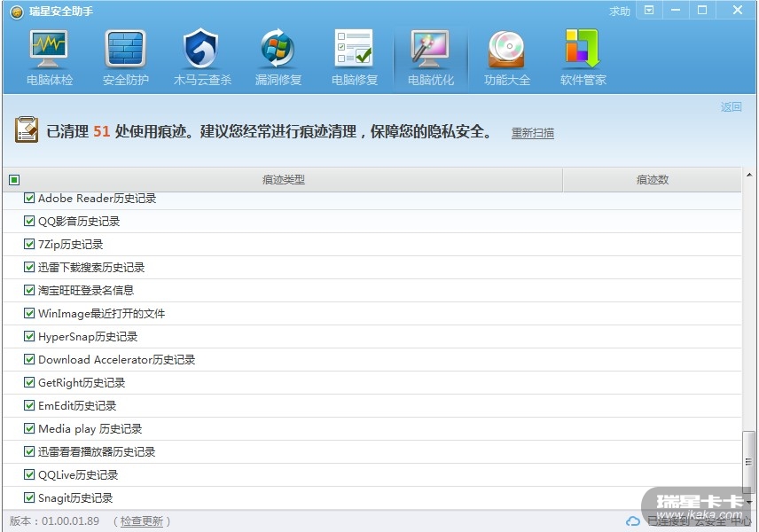Uncheck EmEdit历史记录 checkbox
The height and width of the screenshot is (532, 759).
coord(29,405)
